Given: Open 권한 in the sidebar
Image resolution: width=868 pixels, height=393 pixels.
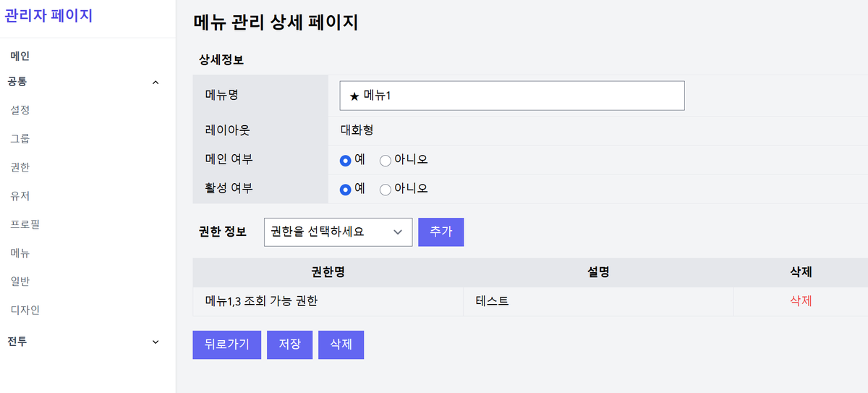Looking at the screenshot, I should pyautogui.click(x=20, y=167).
